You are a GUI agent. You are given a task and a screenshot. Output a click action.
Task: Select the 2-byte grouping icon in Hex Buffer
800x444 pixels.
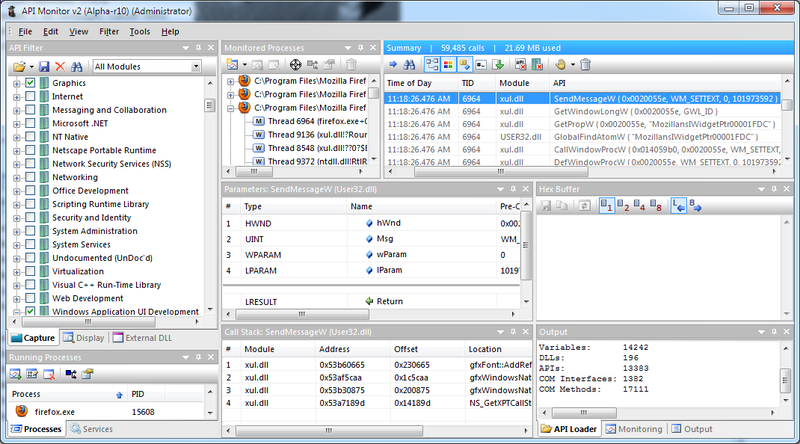(x=622, y=206)
